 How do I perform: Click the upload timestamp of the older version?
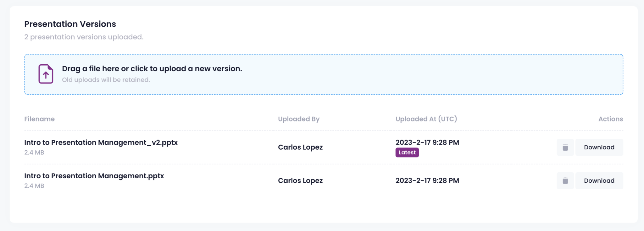tap(427, 181)
